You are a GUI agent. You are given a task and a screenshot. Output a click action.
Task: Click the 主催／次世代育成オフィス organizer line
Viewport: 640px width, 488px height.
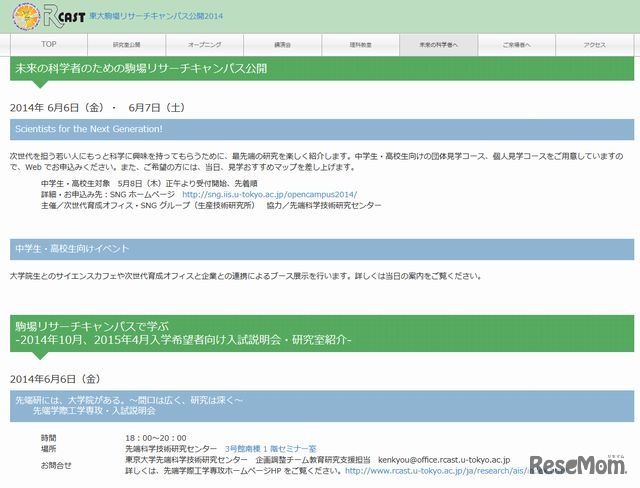pyautogui.click(x=211, y=206)
